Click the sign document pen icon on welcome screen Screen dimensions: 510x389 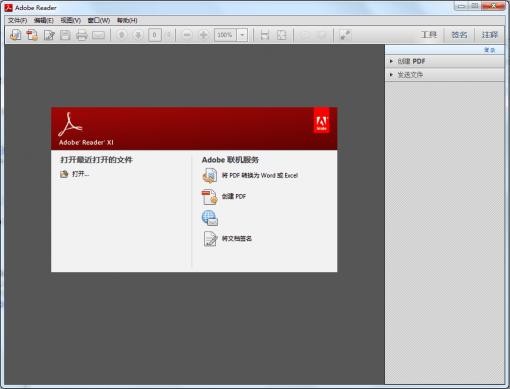[x=210, y=239]
